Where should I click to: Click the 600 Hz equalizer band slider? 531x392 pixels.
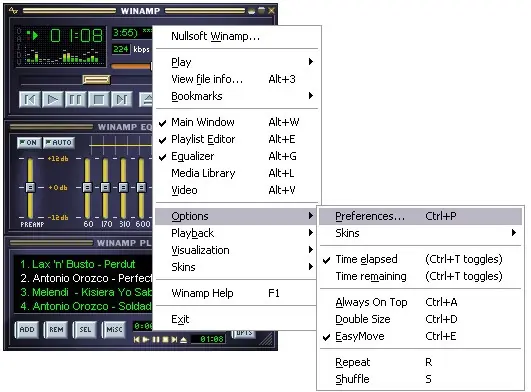(x=141, y=188)
